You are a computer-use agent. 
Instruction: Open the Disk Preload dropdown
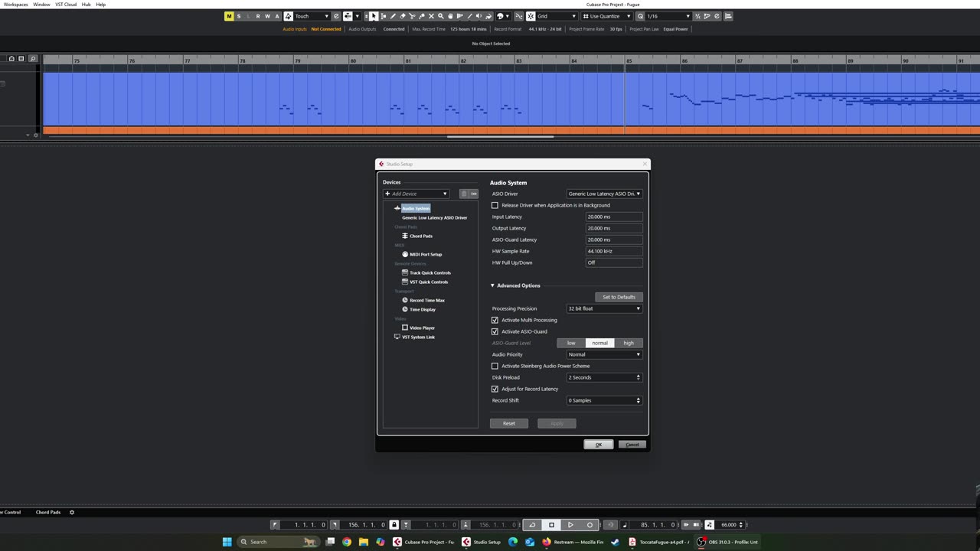604,377
